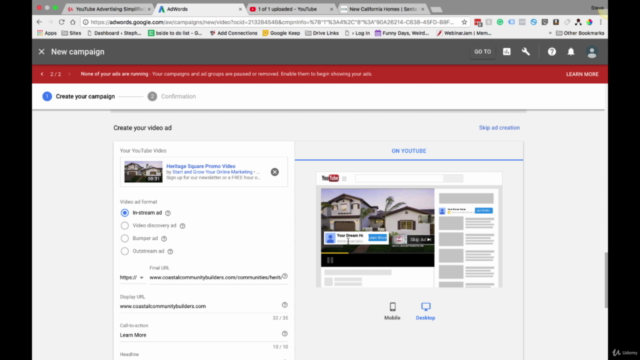Select the Video discovery ad format
Viewport: 640px width, 360px height.
coord(124,225)
